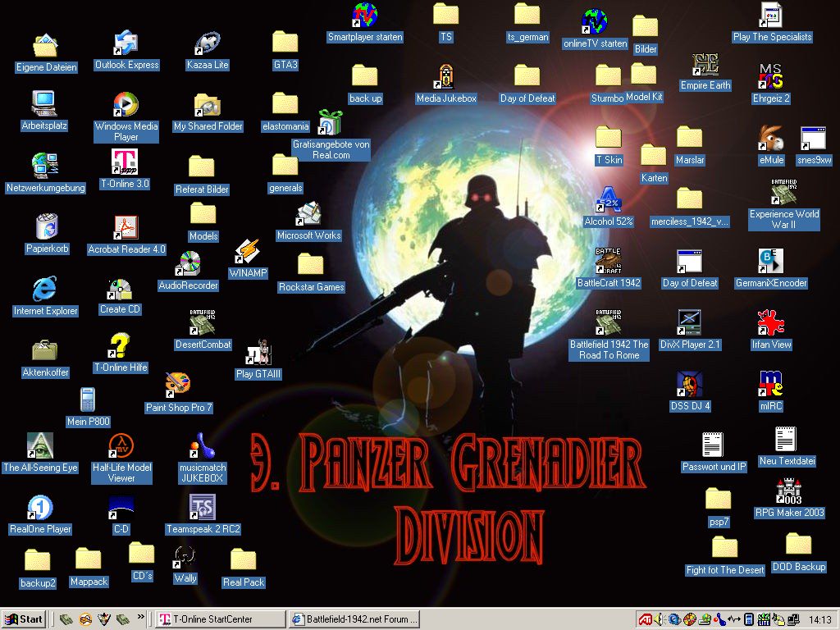Click the system tray clock showing 14:13

tap(819, 620)
